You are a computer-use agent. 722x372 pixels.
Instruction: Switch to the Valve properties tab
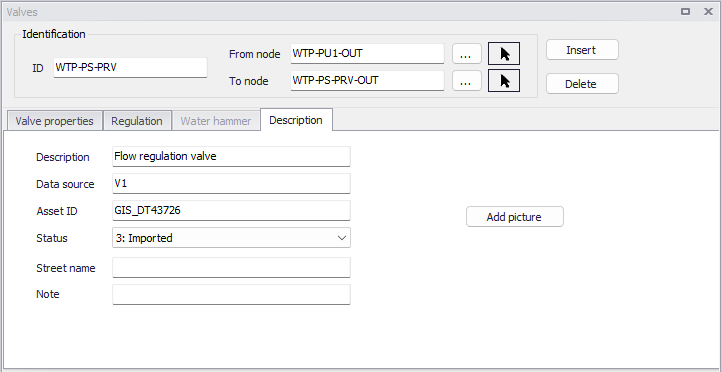point(54,121)
